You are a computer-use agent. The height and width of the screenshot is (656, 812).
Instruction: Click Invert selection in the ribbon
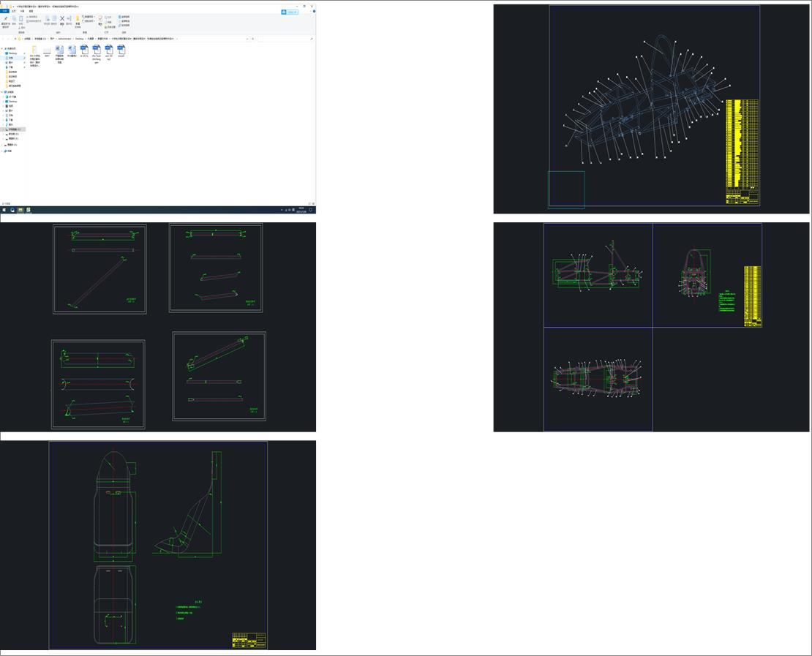tap(124, 26)
